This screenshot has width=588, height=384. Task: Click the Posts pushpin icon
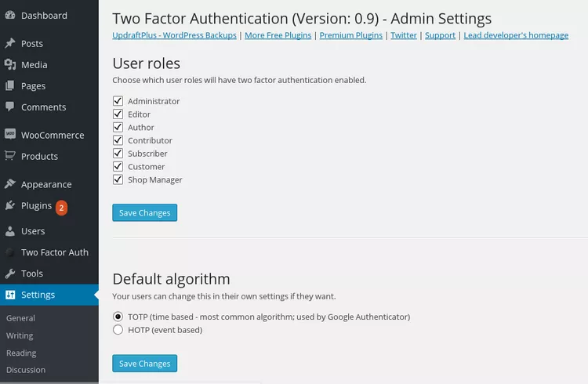pyautogui.click(x=10, y=44)
